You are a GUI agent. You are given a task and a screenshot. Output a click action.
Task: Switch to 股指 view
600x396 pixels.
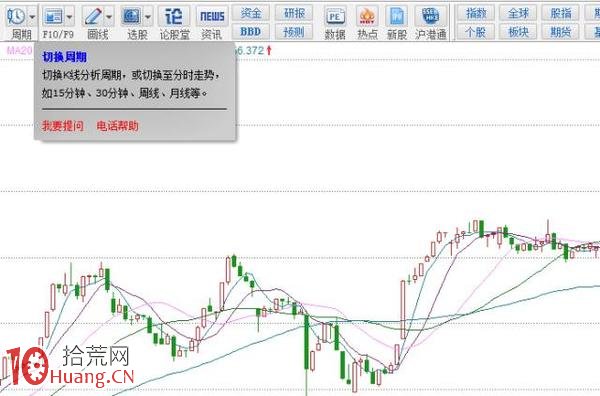click(x=561, y=13)
